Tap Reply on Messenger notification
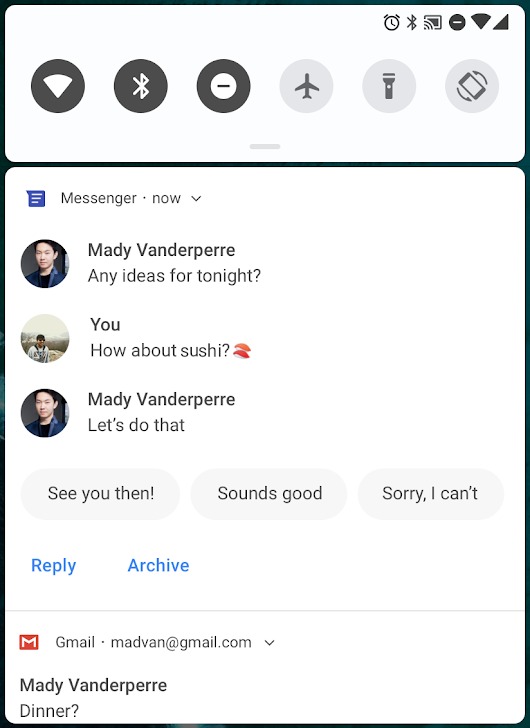Image resolution: width=530 pixels, height=728 pixels. pos(53,566)
